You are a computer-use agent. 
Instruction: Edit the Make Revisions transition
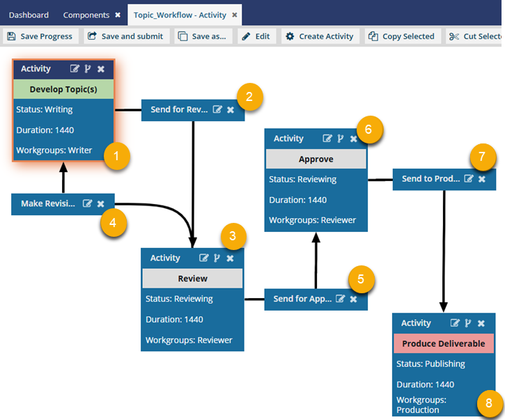tap(87, 204)
